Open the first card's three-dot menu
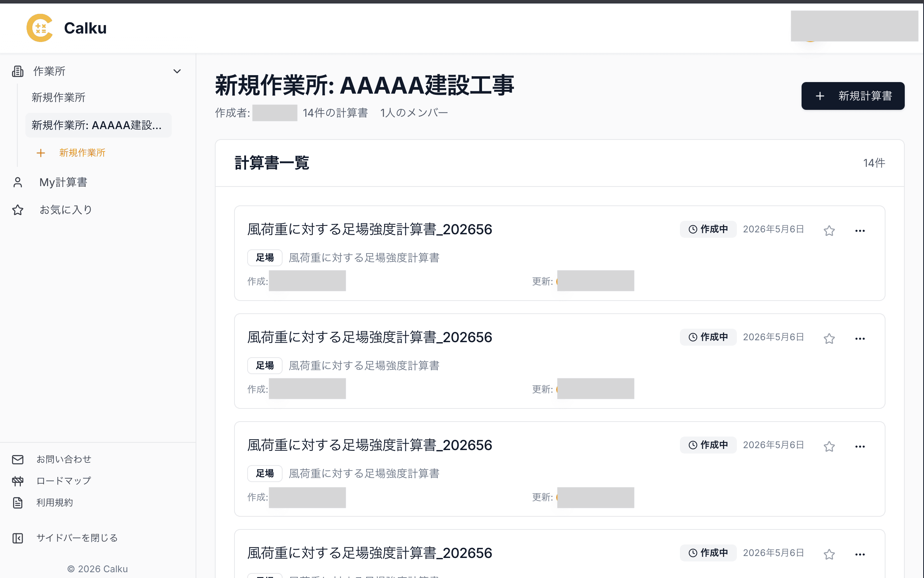Image resolution: width=924 pixels, height=578 pixels. [x=860, y=230]
